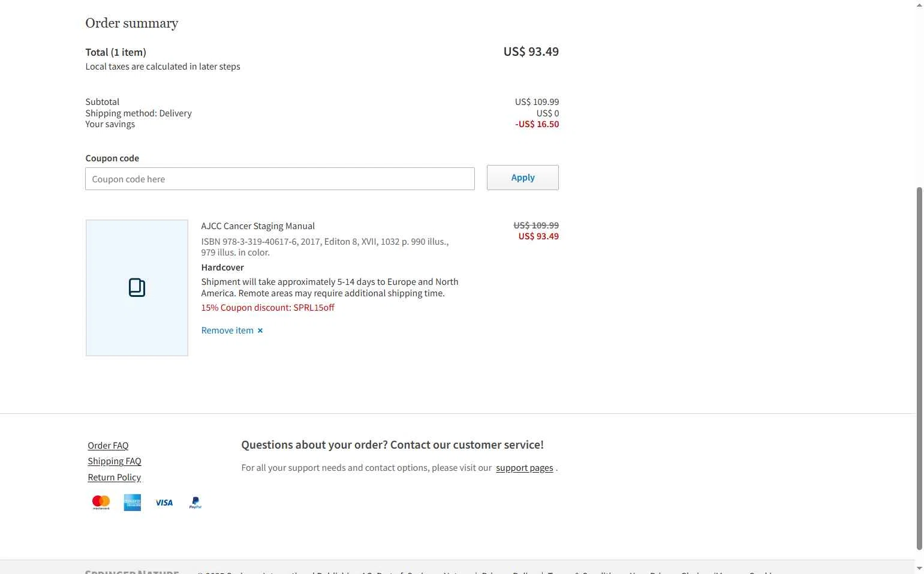Click the scrollbar up arrow

point(919,5)
